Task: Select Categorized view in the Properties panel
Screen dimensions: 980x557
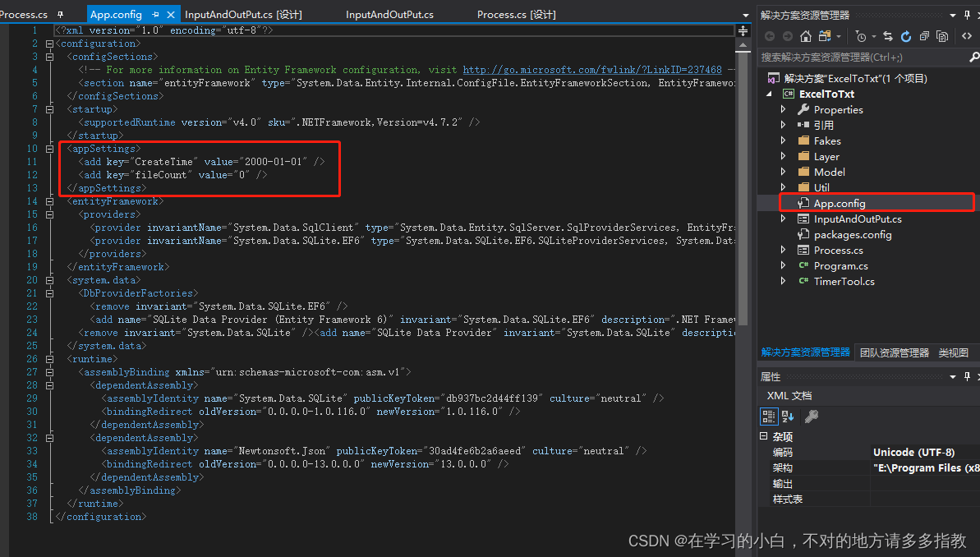Action: [x=769, y=416]
